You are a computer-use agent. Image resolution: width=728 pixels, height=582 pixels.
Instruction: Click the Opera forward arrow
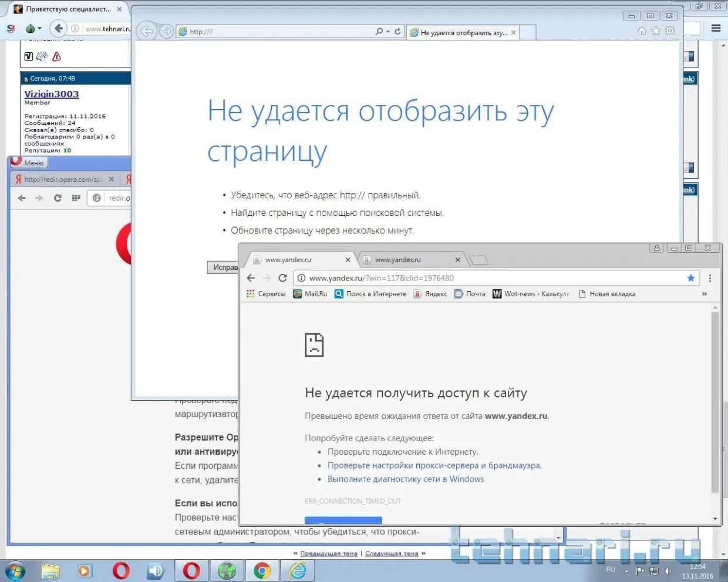click(x=39, y=198)
